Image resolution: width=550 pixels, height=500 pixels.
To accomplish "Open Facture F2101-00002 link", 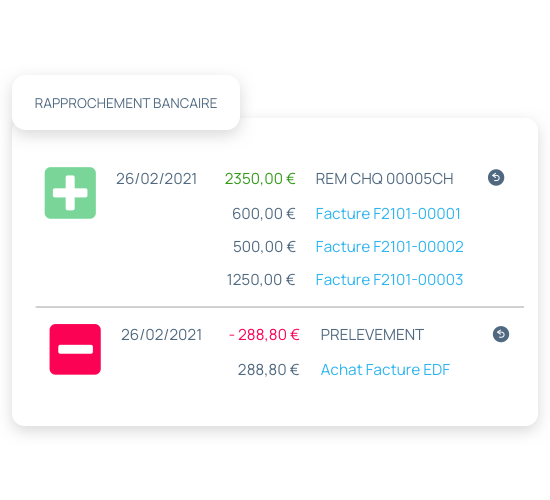I will pos(389,246).
